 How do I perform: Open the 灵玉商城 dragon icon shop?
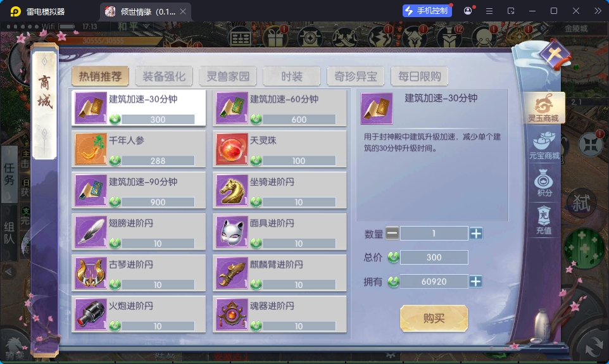click(x=544, y=108)
